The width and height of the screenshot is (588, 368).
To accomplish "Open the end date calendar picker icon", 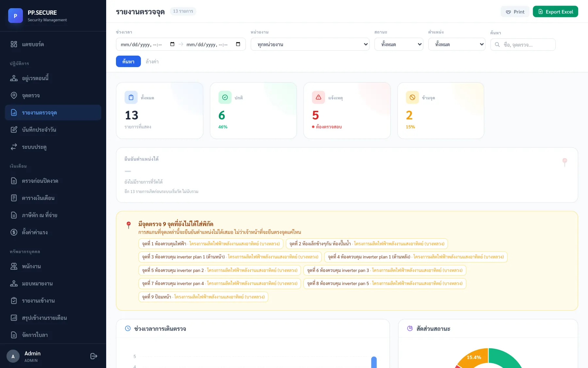I will pyautogui.click(x=238, y=44).
